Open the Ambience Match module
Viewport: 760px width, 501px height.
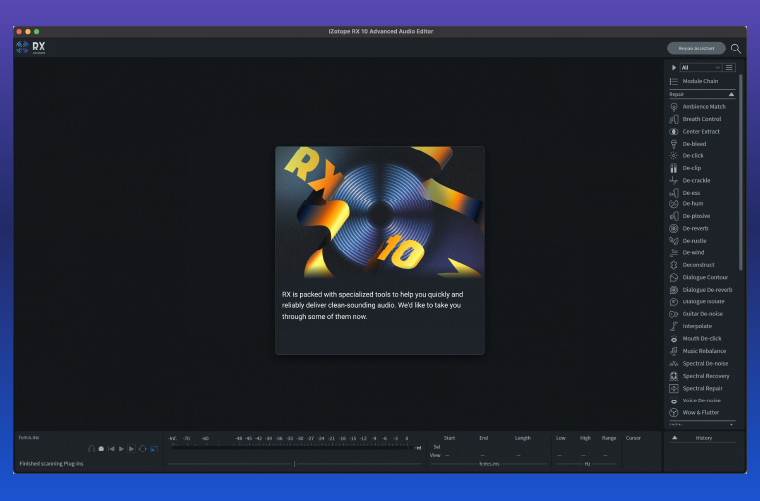(x=697, y=107)
